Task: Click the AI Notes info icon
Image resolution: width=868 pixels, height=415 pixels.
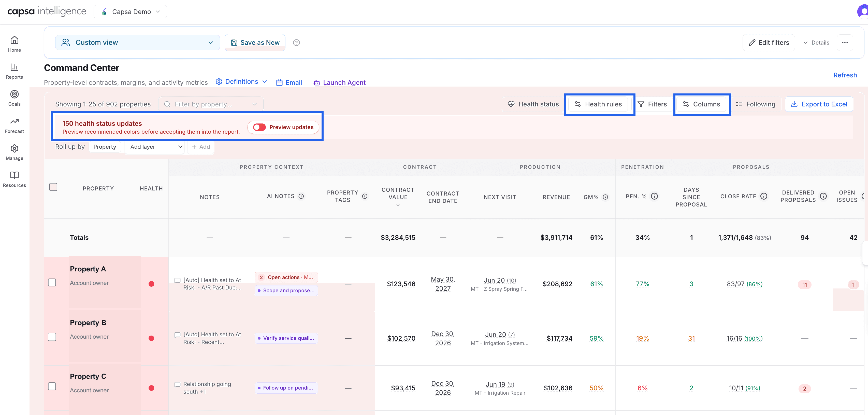Action: 301,196
